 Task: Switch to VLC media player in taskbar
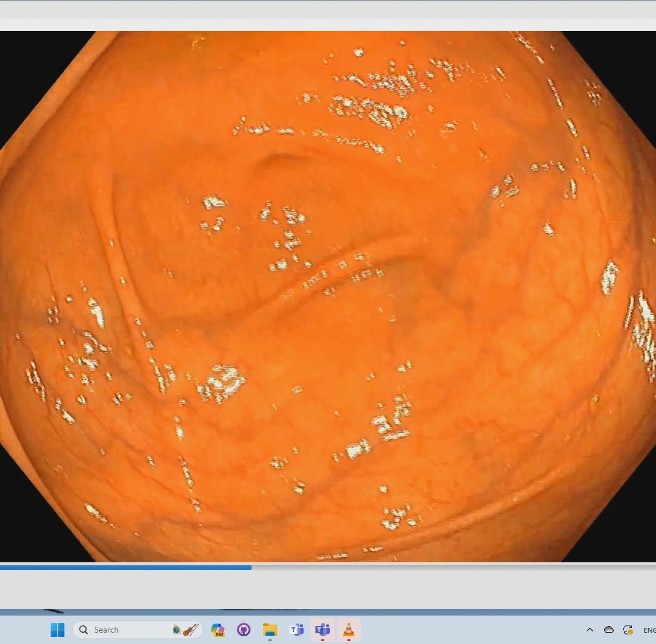(348, 630)
